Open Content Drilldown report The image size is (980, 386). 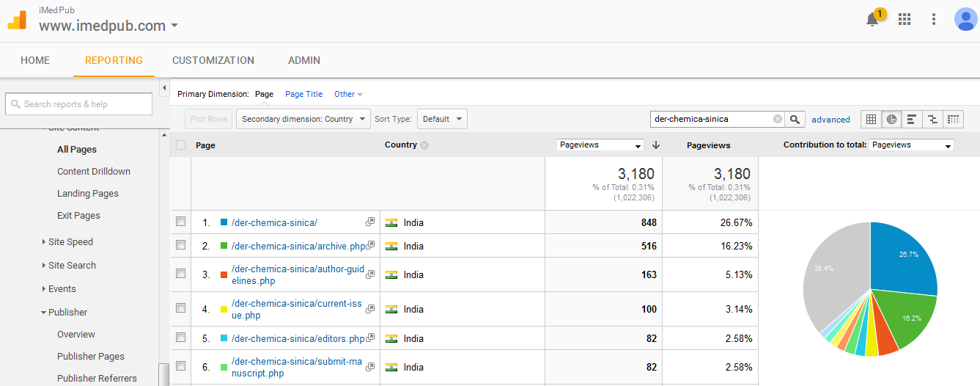point(94,171)
